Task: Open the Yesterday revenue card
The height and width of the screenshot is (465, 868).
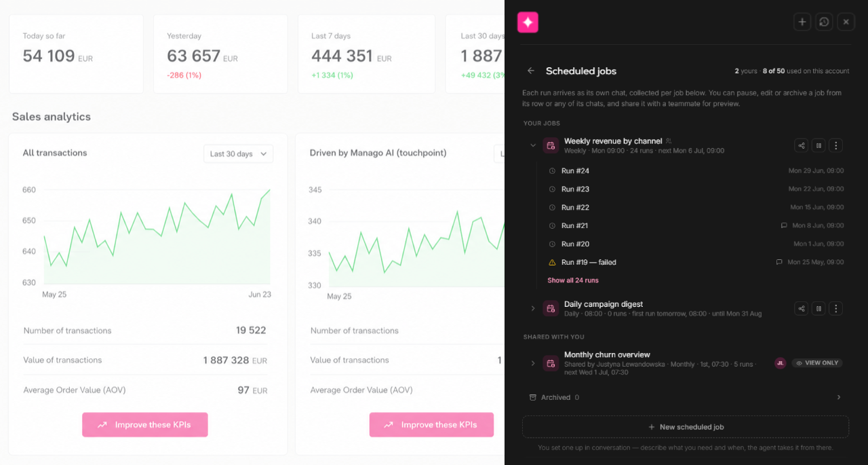Action: click(x=220, y=54)
